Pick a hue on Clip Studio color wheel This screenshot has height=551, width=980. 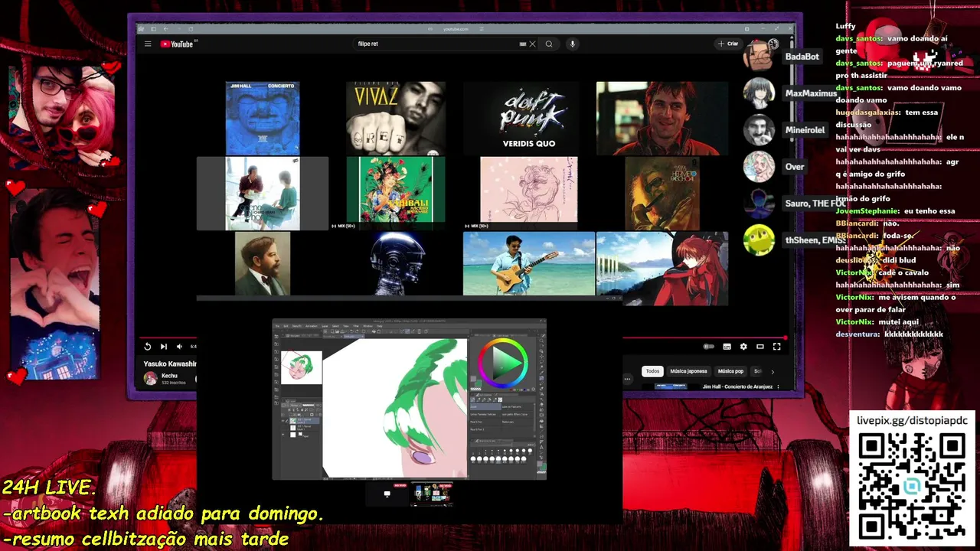pyautogui.click(x=503, y=363)
